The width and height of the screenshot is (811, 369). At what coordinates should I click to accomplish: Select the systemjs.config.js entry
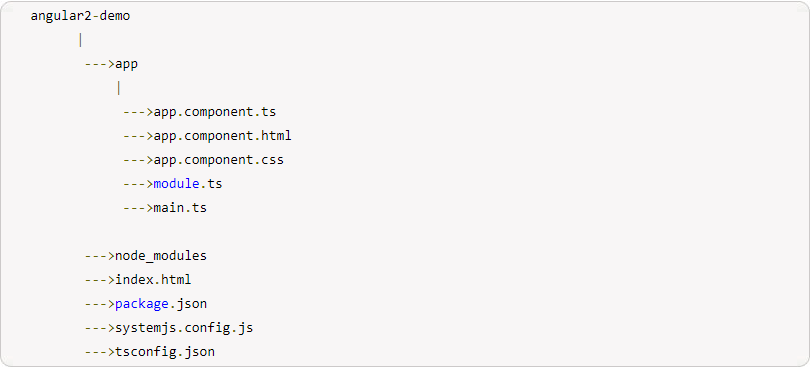click(x=184, y=328)
